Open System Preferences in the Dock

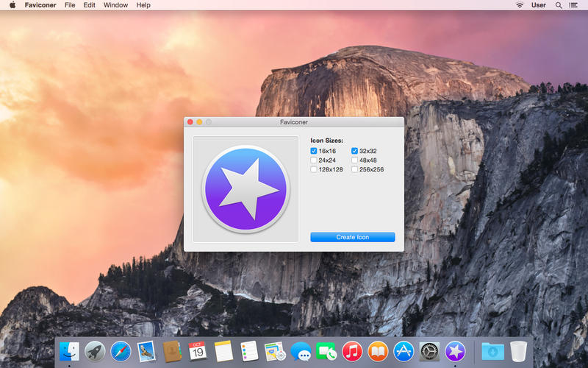click(429, 351)
